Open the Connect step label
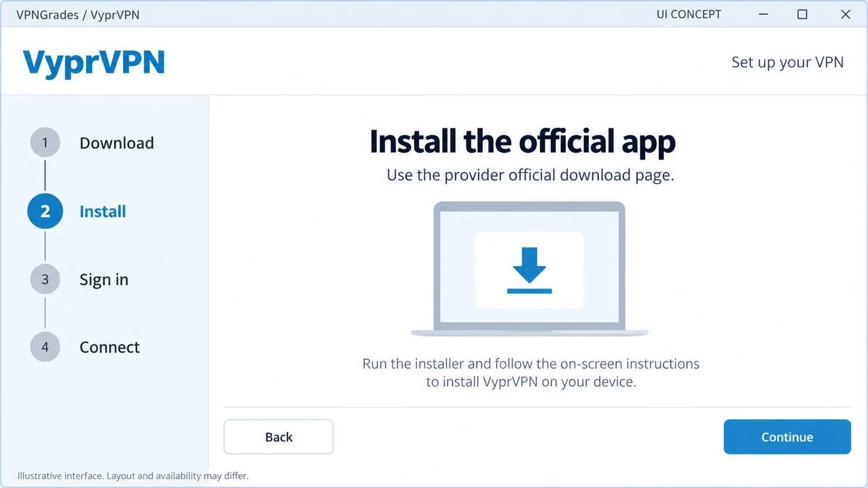Image resolution: width=868 pixels, height=488 pixels. coord(110,347)
